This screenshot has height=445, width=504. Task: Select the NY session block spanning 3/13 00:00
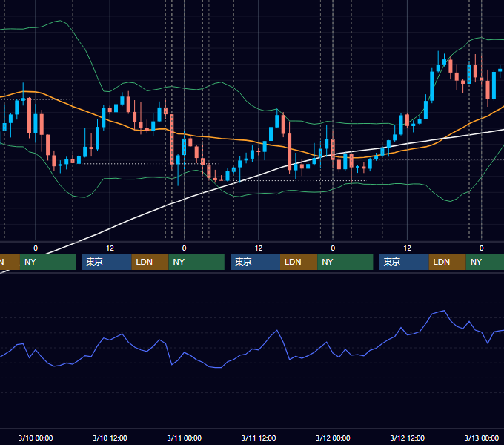(485, 262)
